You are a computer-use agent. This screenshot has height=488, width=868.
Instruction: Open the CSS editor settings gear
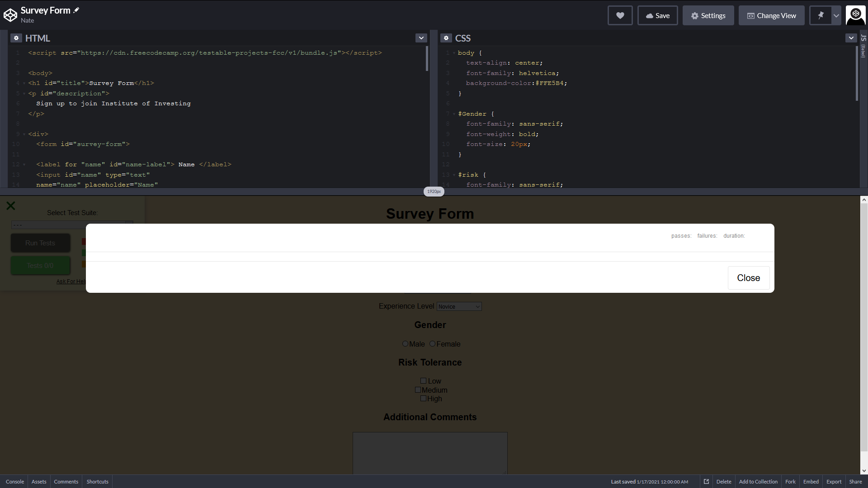click(x=446, y=38)
